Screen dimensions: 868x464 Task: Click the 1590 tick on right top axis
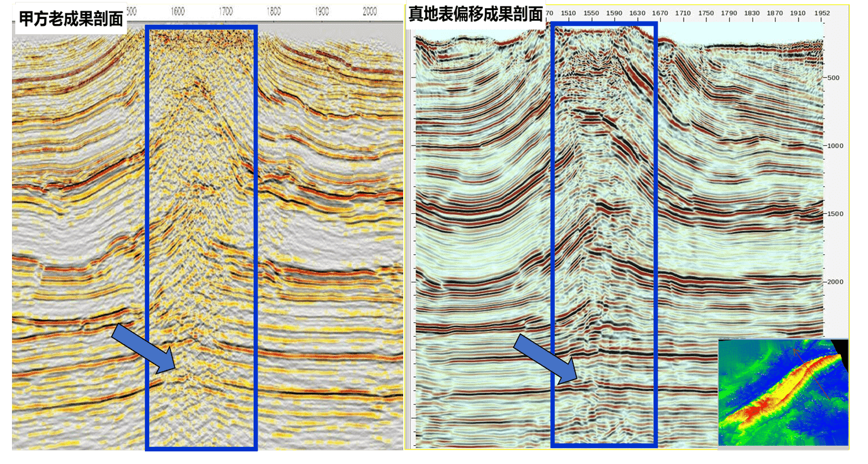614,13
